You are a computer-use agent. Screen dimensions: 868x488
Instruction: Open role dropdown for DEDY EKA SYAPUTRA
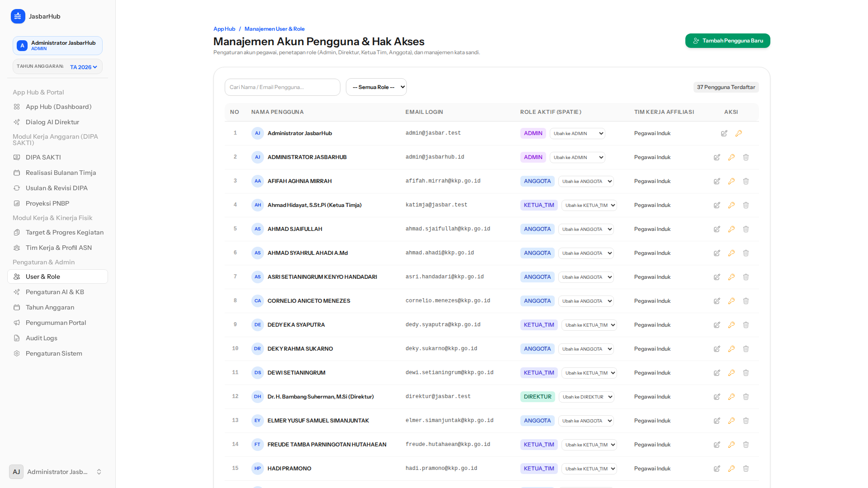pos(589,325)
